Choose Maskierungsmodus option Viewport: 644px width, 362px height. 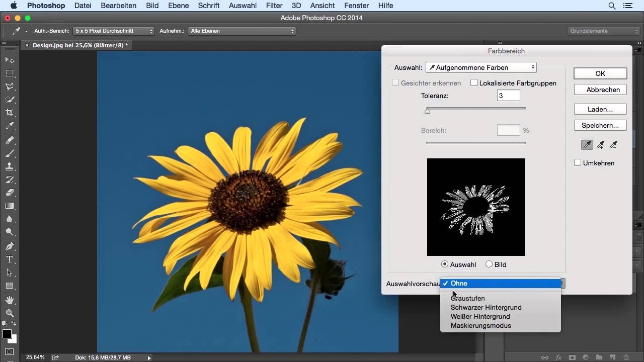(x=501, y=326)
